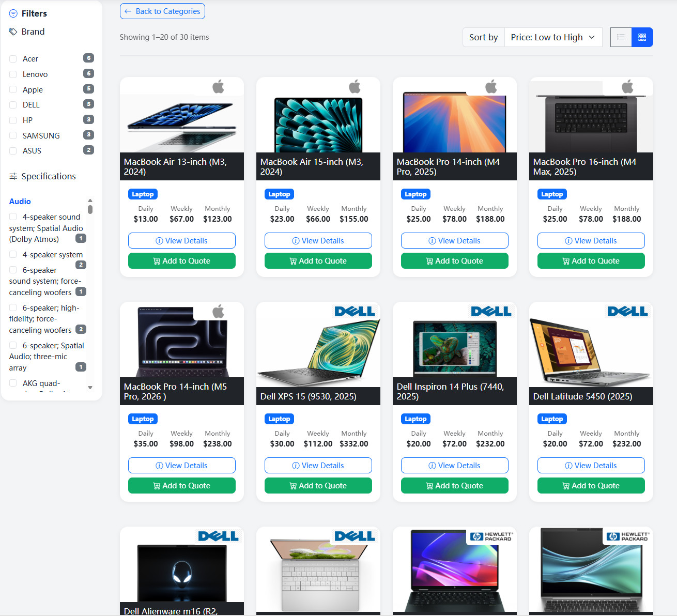
Task: Click the specifications list scrollbar thumb
Action: coord(90,209)
